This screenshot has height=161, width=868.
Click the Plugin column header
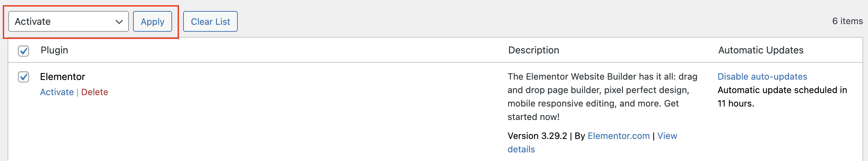click(x=54, y=50)
